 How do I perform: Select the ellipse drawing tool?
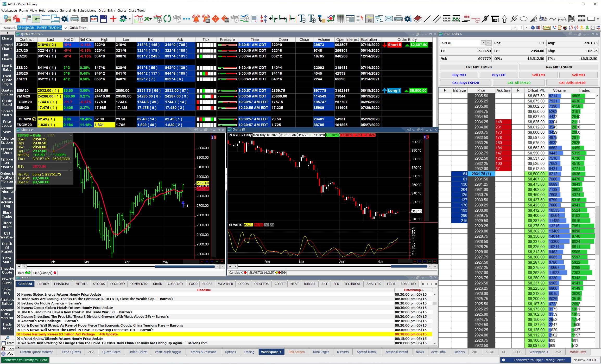(x=523, y=19)
